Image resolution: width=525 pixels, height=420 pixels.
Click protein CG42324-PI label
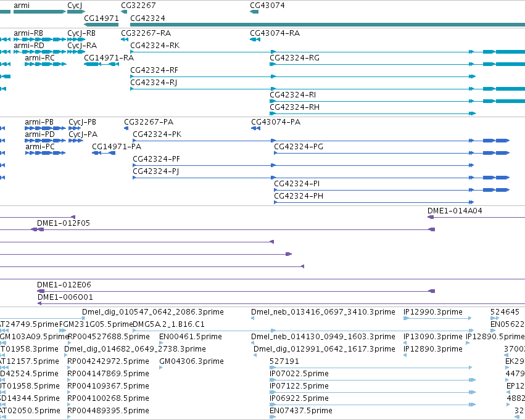pyautogui.click(x=297, y=184)
